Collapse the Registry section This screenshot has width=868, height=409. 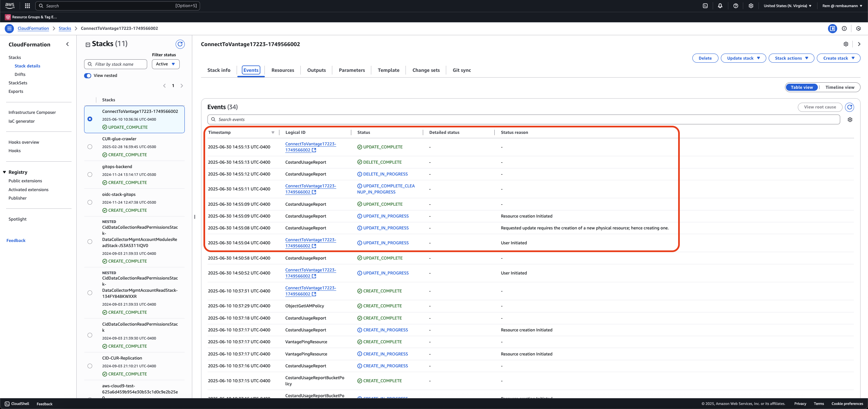[5, 172]
